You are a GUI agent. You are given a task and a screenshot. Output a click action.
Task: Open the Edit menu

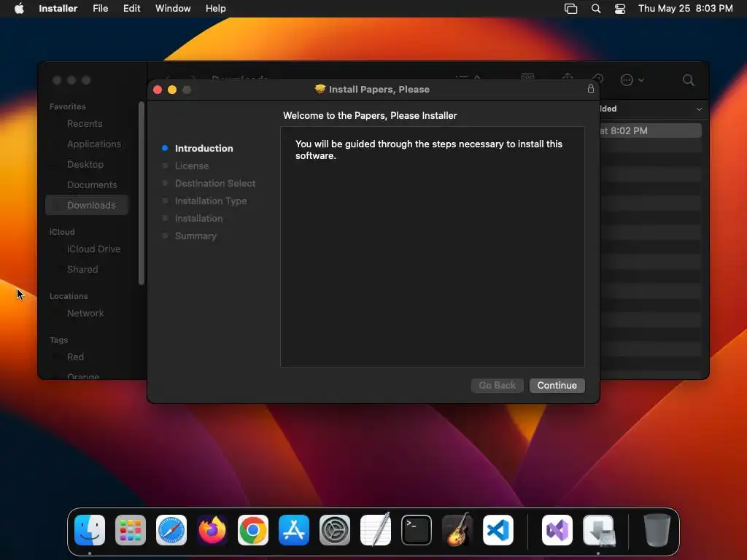pos(131,9)
